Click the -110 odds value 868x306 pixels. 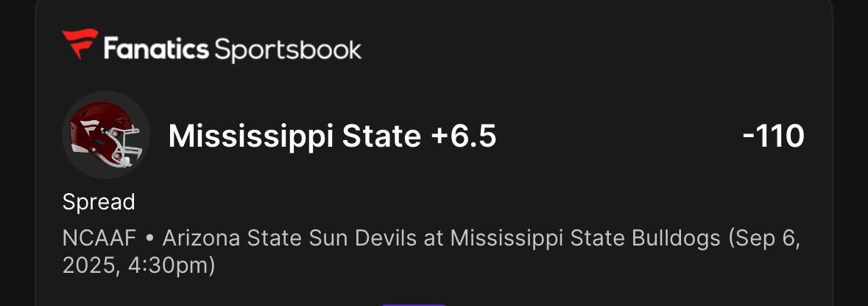(773, 136)
